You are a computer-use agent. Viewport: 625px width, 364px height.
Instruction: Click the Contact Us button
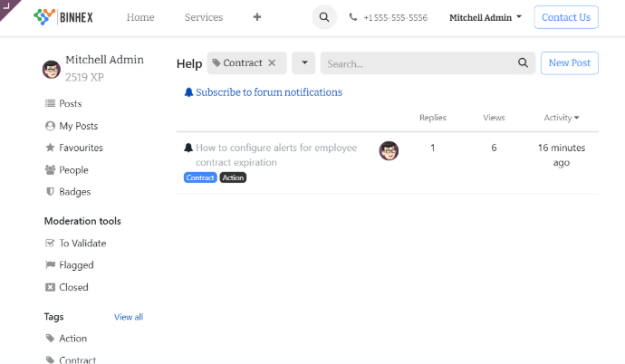(566, 17)
